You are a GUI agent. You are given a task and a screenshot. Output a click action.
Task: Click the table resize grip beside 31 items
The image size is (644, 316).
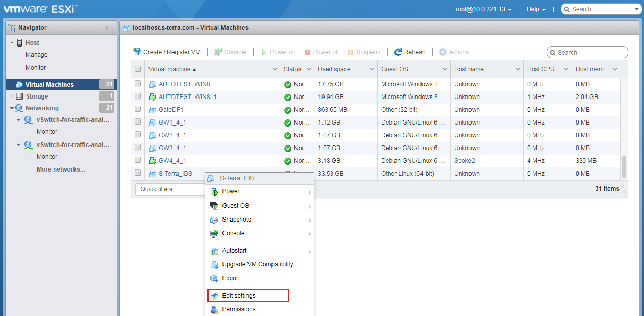[624, 192]
